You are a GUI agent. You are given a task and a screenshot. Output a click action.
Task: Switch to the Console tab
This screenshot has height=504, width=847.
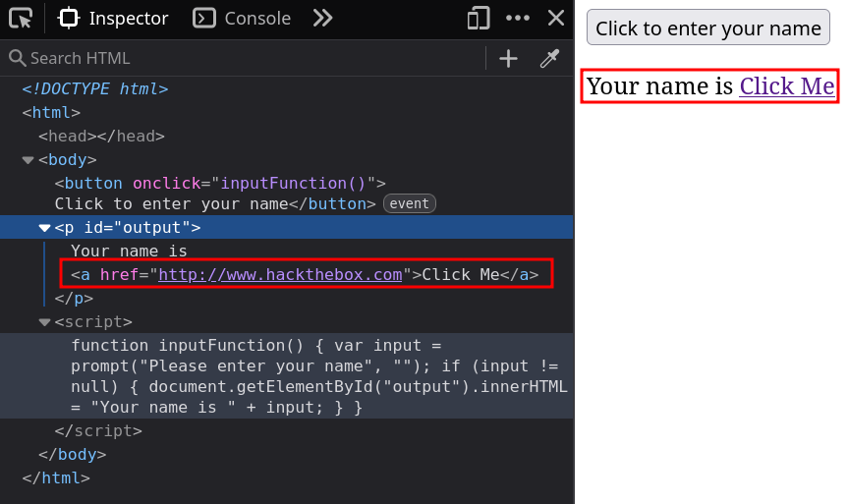242,18
